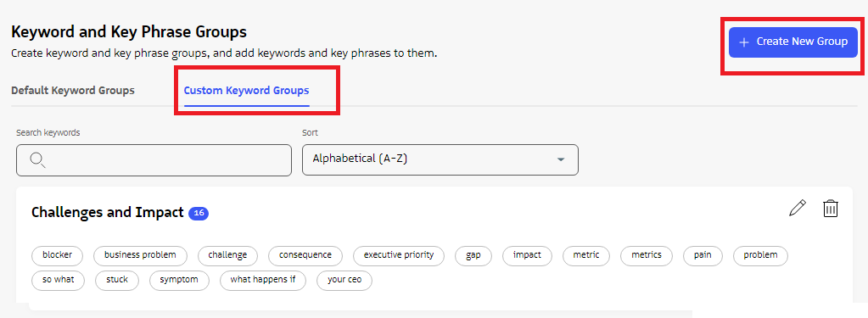
Task: Select the 'symptom' keyword chip
Action: point(179,280)
